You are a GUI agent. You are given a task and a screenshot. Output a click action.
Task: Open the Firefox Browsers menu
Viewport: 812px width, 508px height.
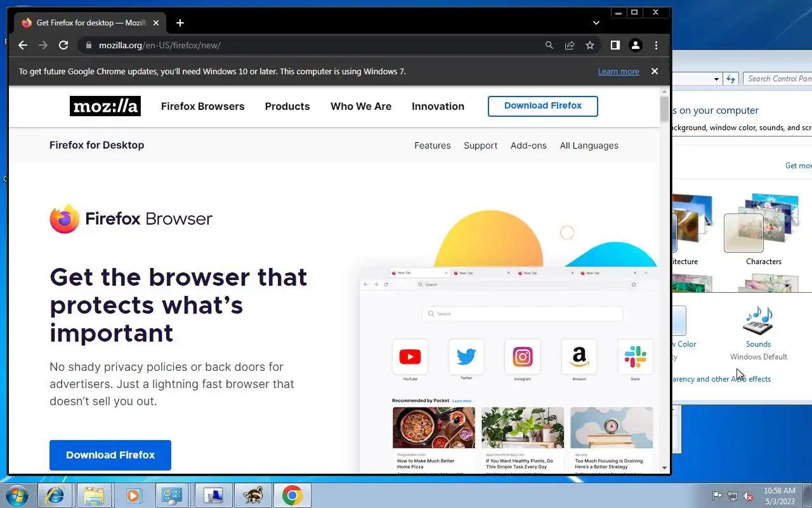203,106
